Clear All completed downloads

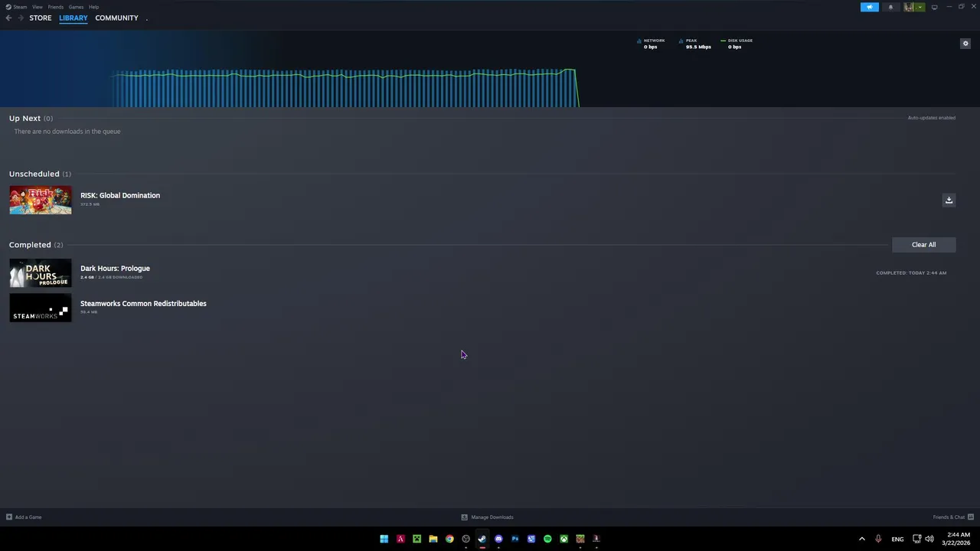[923, 245]
